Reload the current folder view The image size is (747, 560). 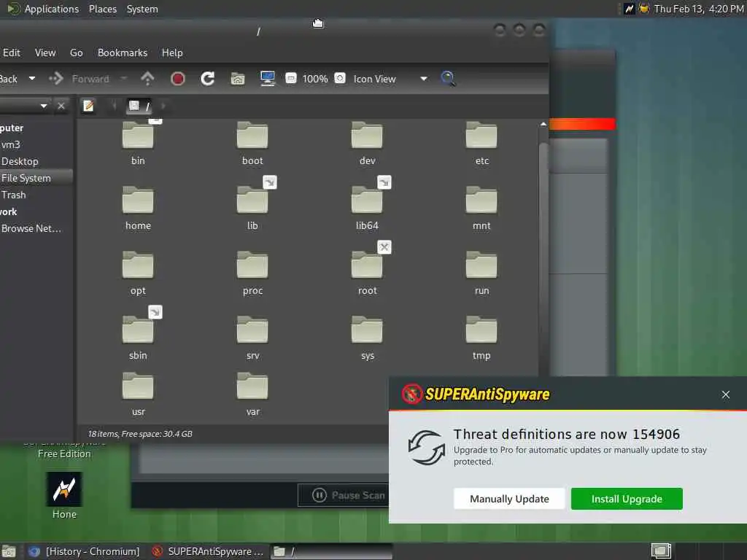[207, 79]
